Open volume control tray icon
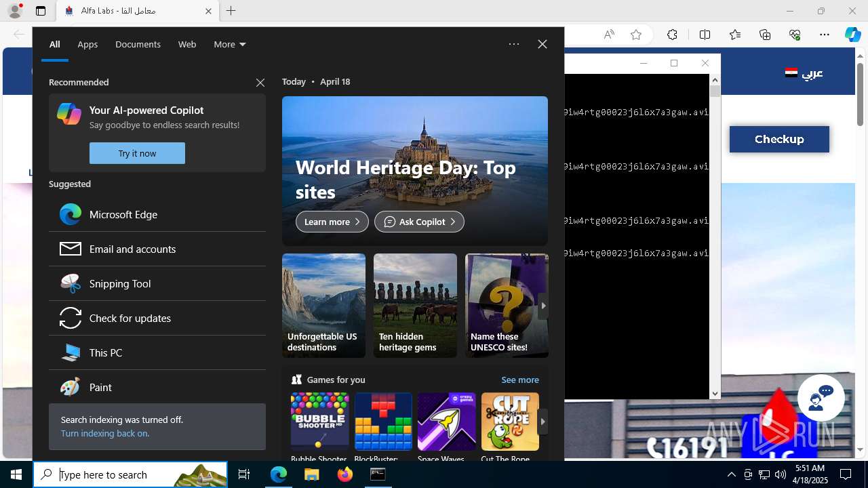 pos(780,474)
